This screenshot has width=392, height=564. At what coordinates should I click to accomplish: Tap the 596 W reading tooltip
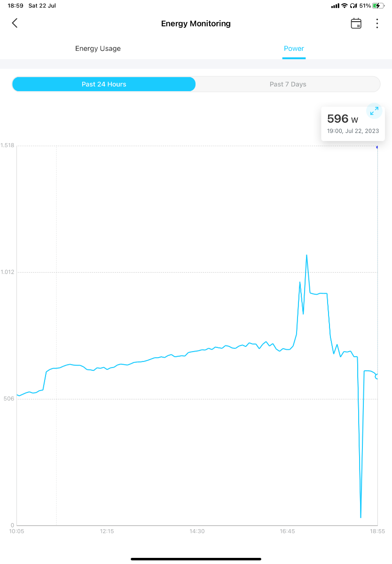pyautogui.click(x=348, y=124)
